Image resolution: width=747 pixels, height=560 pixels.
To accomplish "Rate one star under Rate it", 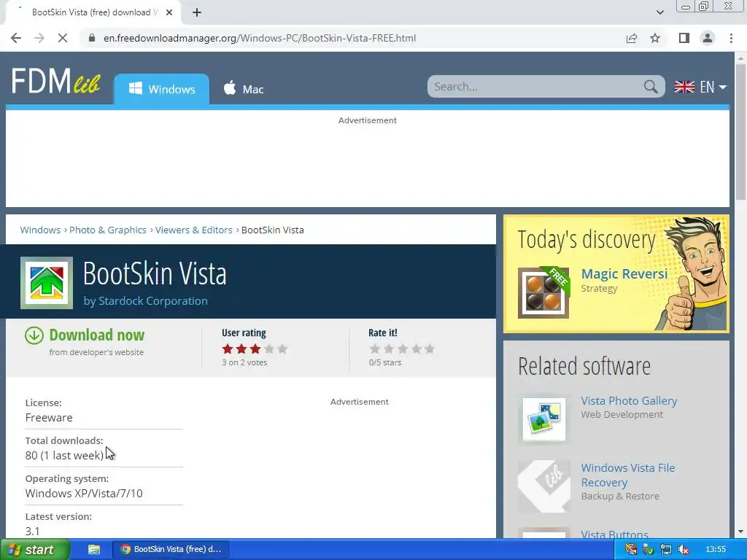I will pos(375,349).
